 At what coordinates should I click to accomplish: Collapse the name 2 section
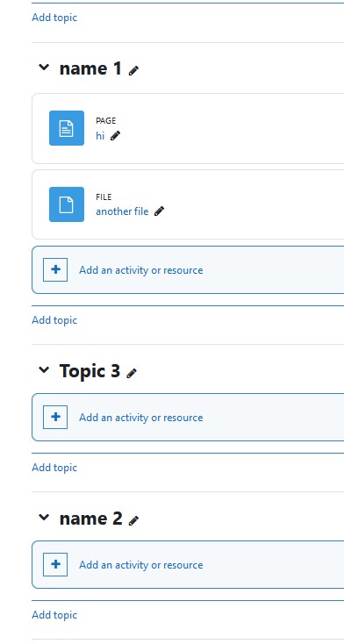(44, 518)
